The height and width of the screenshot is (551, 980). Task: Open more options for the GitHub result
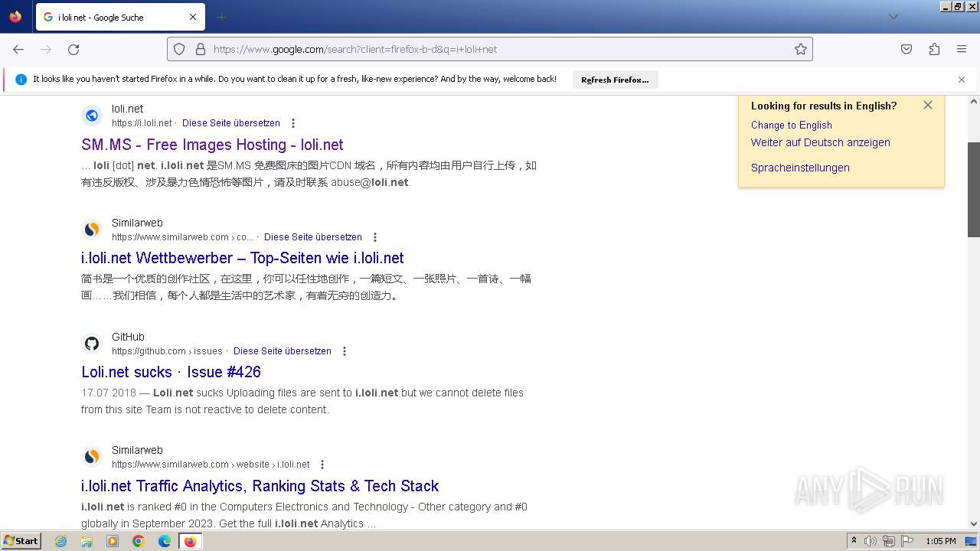click(344, 351)
